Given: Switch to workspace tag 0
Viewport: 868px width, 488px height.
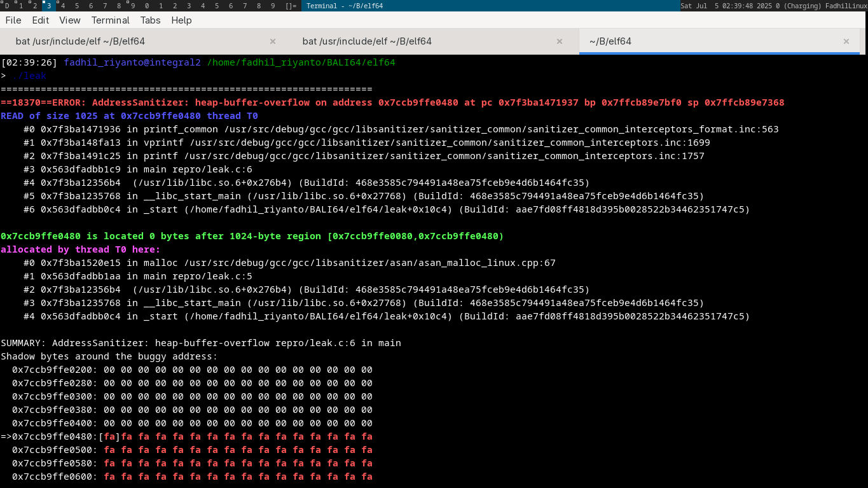Looking at the screenshot, I should click(147, 6).
